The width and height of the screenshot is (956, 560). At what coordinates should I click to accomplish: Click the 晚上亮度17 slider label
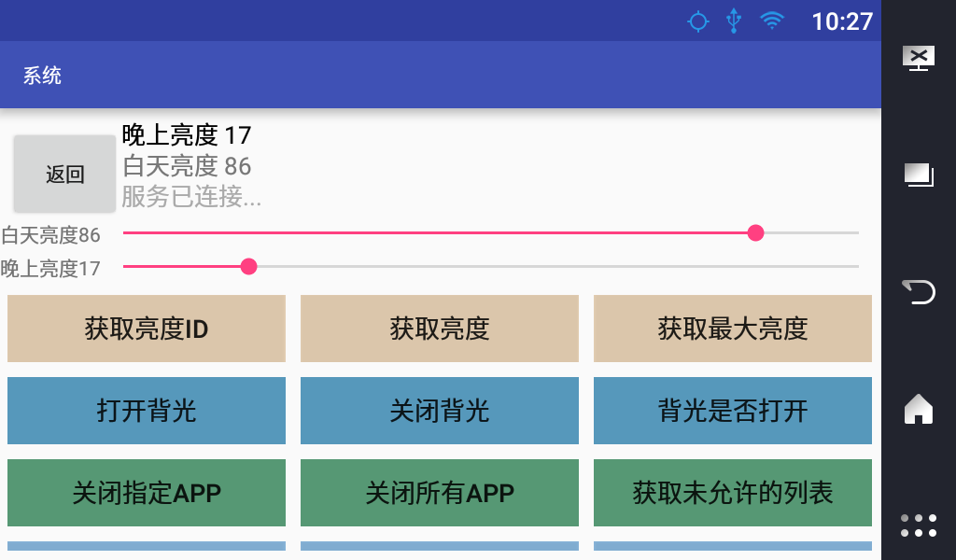tap(50, 268)
